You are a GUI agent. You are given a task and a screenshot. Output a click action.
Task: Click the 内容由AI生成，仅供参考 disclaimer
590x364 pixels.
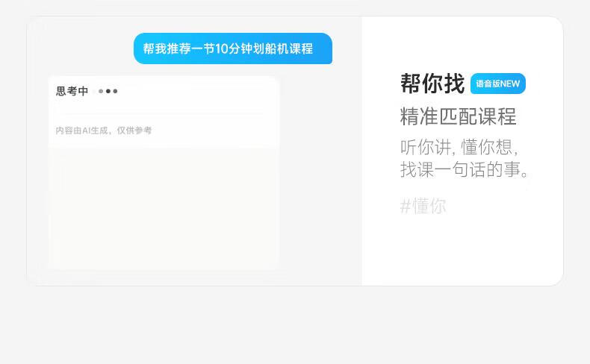click(104, 131)
